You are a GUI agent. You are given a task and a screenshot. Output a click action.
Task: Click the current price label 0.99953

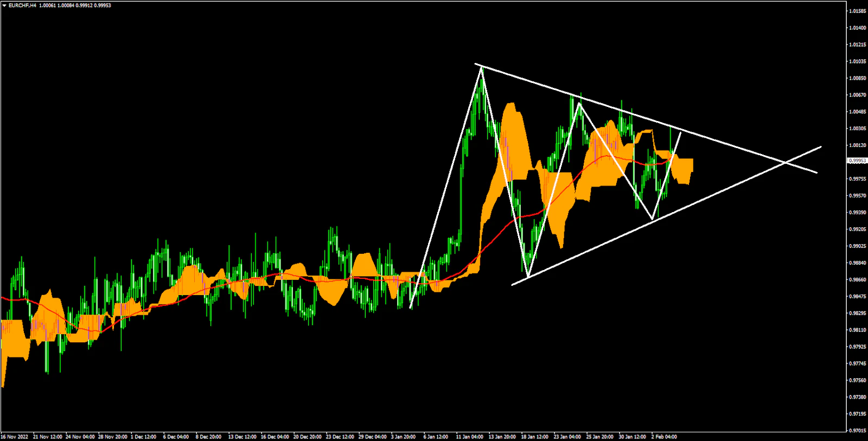coord(857,161)
